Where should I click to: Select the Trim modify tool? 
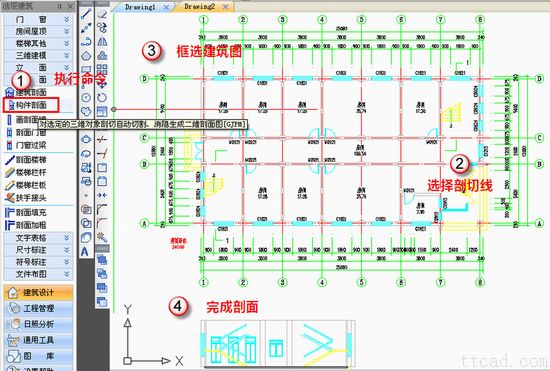click(x=102, y=140)
